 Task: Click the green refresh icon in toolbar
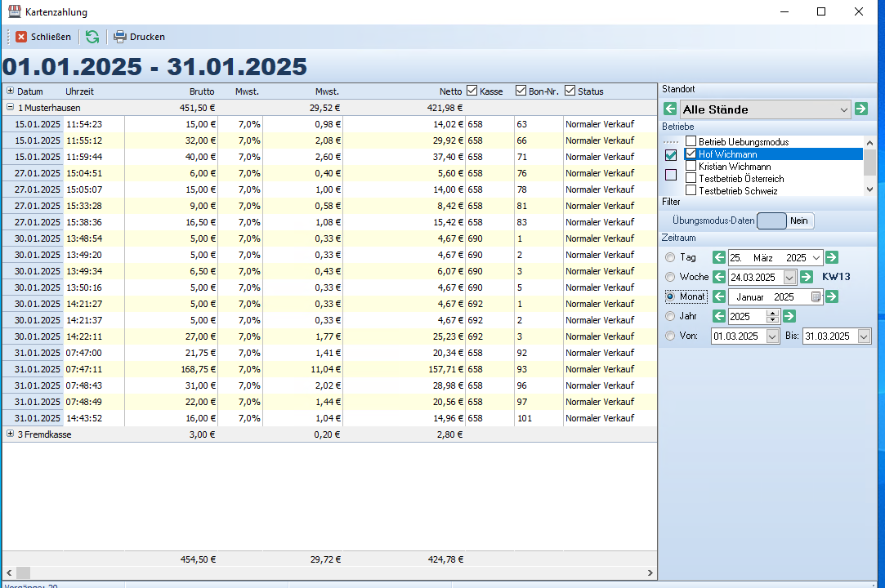pyautogui.click(x=92, y=37)
